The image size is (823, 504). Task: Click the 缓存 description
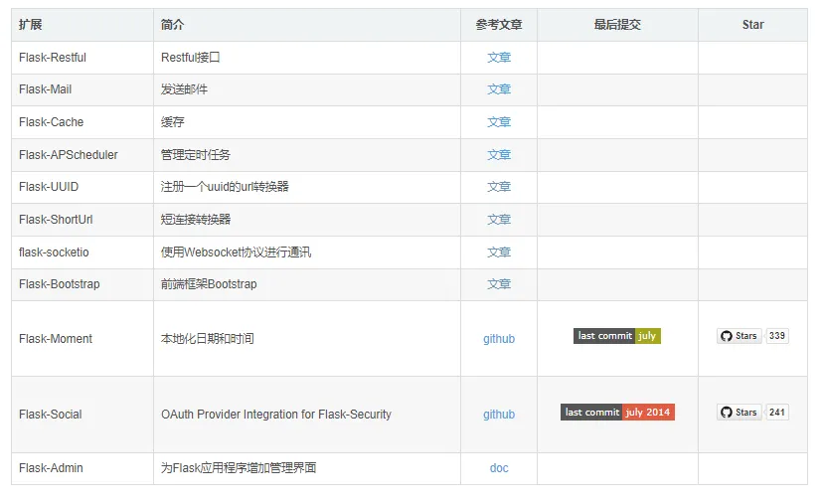172,122
